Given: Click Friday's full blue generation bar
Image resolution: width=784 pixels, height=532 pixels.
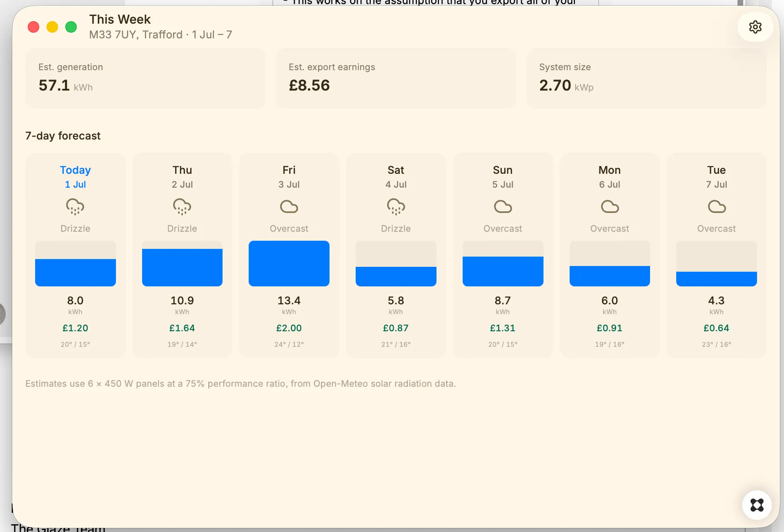Looking at the screenshot, I should [289, 264].
